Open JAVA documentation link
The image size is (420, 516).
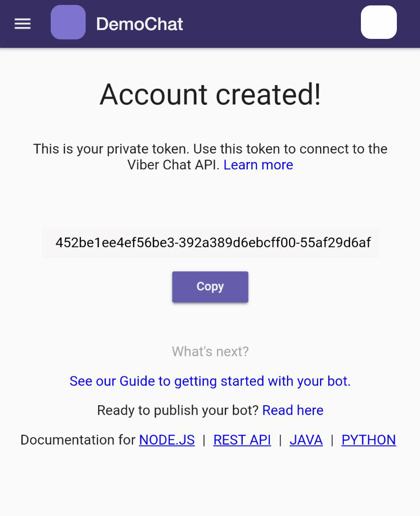pyautogui.click(x=306, y=440)
